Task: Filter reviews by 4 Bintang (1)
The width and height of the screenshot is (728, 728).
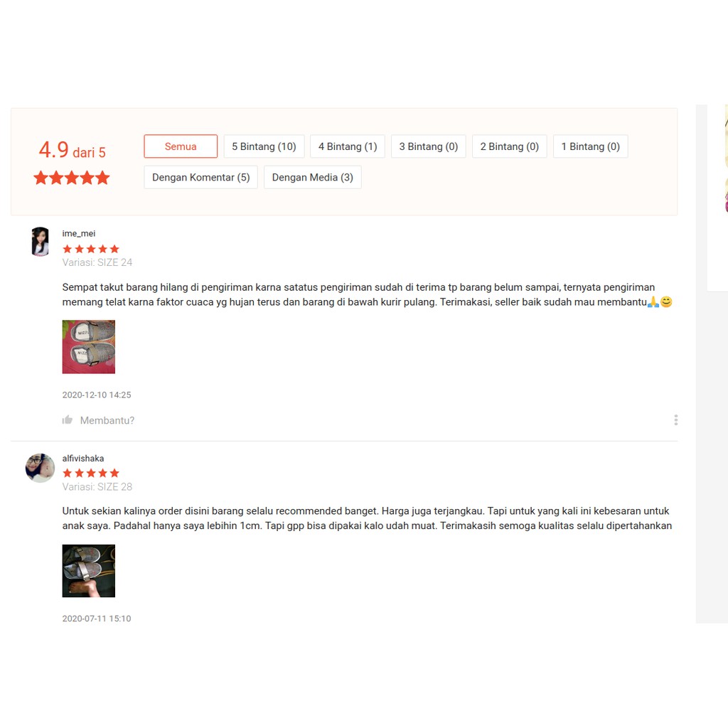Action: coord(347,146)
